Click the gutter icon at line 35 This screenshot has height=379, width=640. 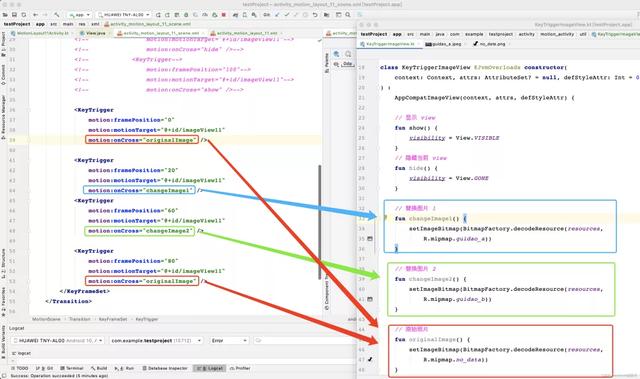point(370,239)
